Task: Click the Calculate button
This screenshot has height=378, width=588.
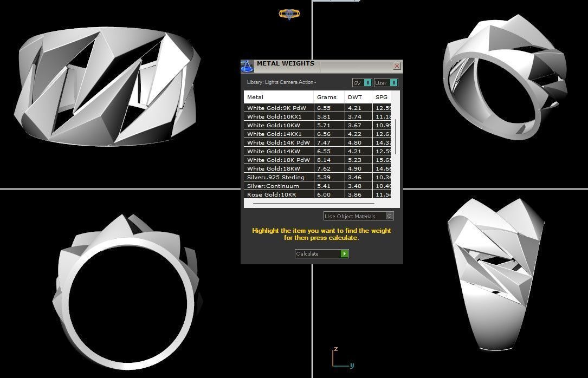Action: coord(322,253)
